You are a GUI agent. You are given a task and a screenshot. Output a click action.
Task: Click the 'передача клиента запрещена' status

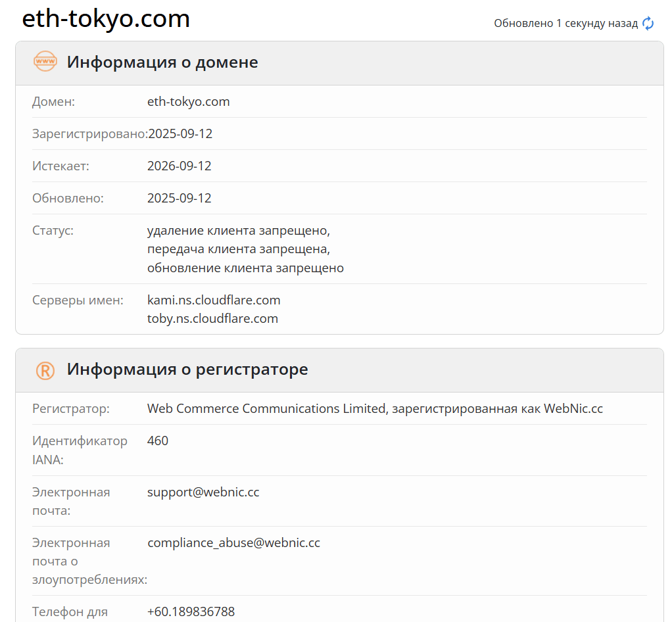[x=238, y=249]
